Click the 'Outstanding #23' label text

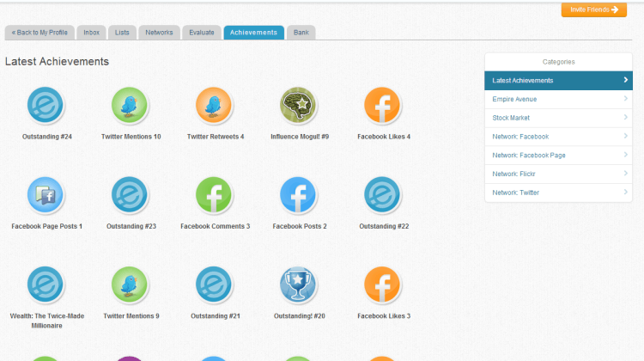[131, 226]
